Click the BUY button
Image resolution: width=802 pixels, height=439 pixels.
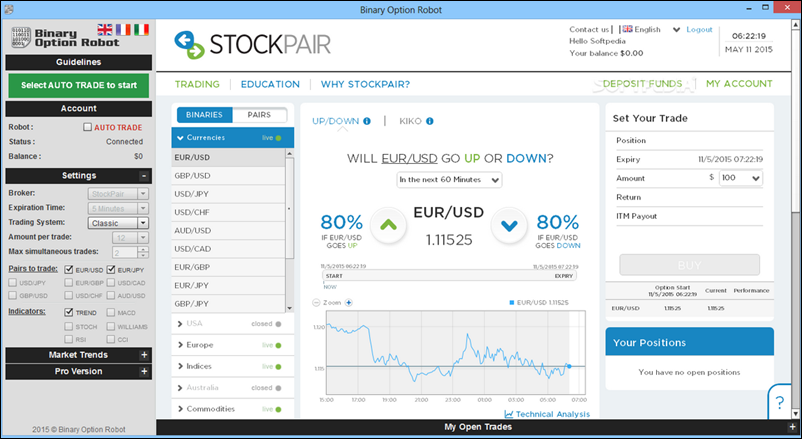coord(689,265)
